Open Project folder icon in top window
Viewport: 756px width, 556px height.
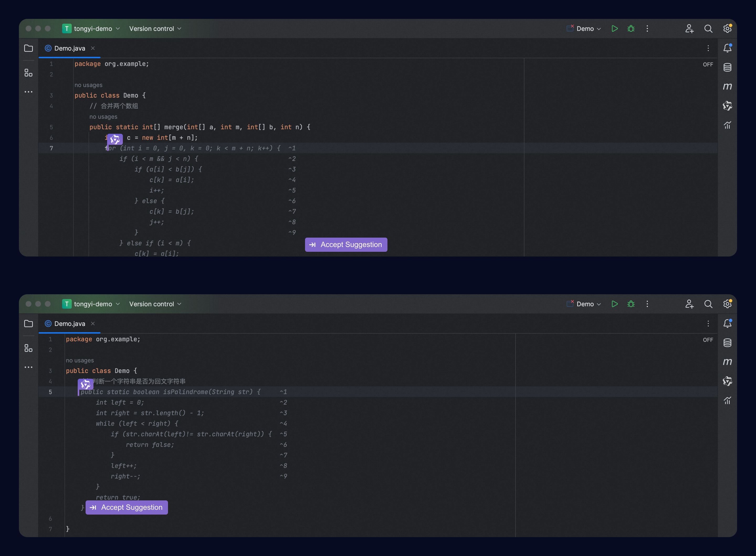point(29,48)
